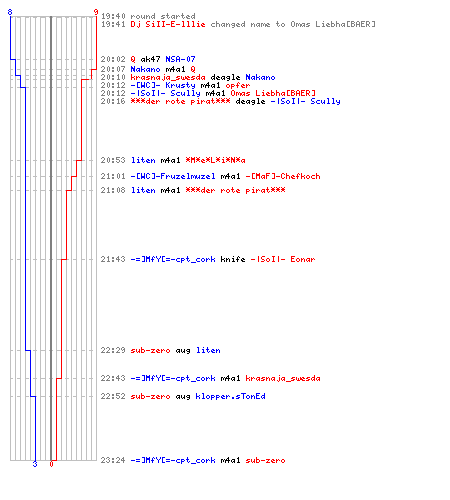Screen dimensions: 450x500
Task: Select klopper.sTonEd victim name
Action: point(230,396)
